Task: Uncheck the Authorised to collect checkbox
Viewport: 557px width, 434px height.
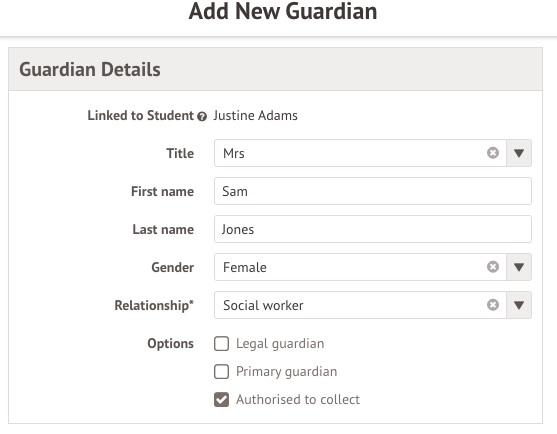Action: pyautogui.click(x=221, y=400)
